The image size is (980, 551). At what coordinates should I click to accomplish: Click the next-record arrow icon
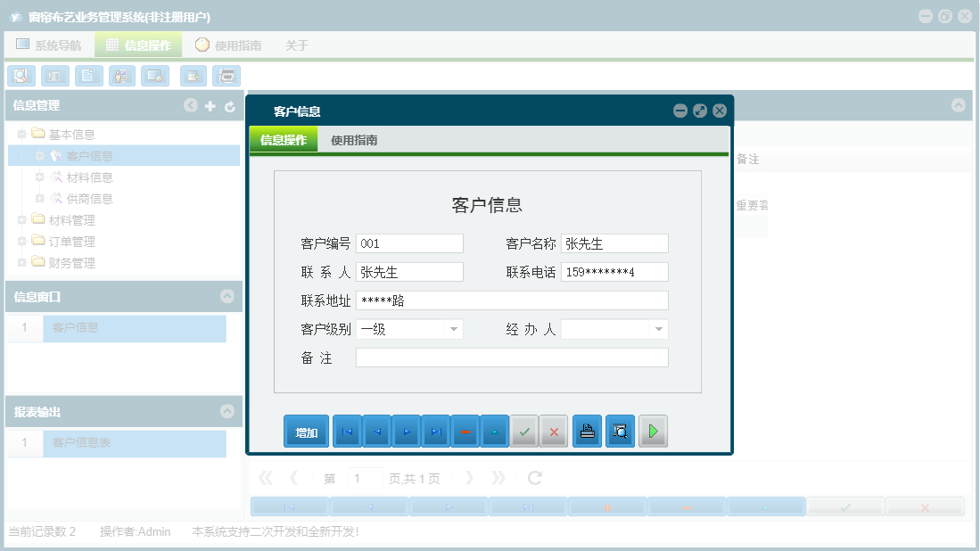(408, 431)
